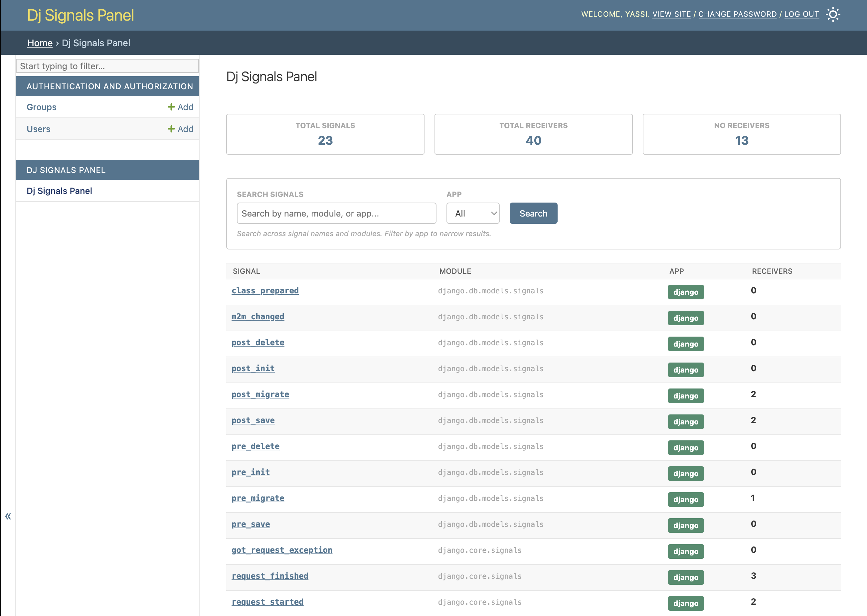Open the Groups sidebar link
Screen dimensions: 867x616
[x=41, y=107]
